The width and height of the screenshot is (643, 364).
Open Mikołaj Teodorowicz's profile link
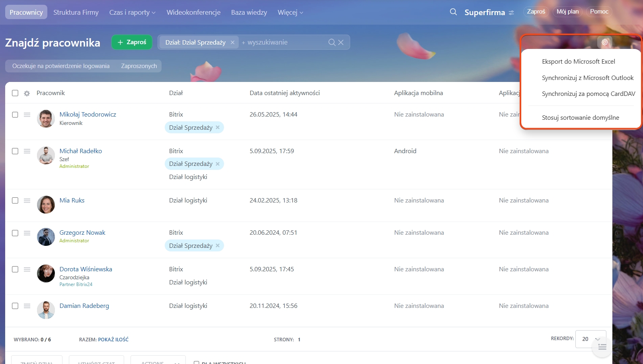pyautogui.click(x=88, y=115)
